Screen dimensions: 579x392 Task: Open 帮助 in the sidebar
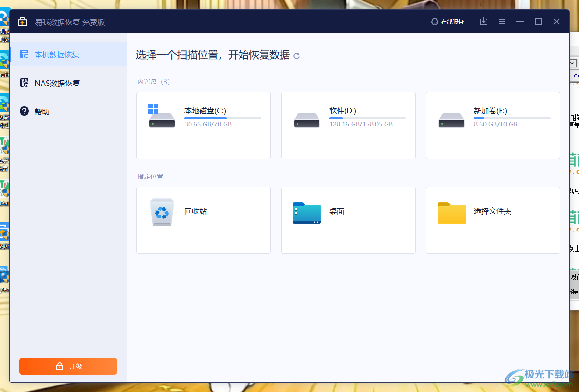pos(68,112)
